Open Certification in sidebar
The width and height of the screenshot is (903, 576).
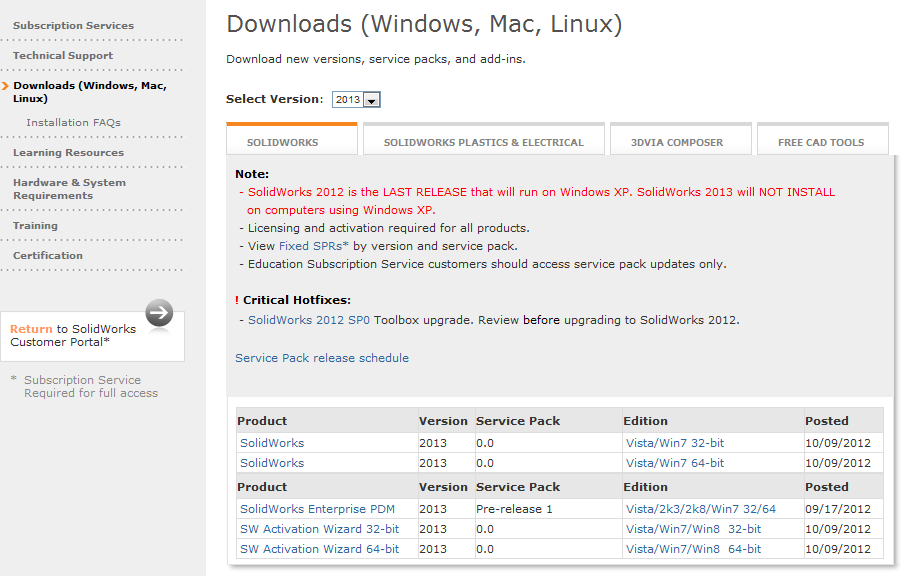[48, 255]
